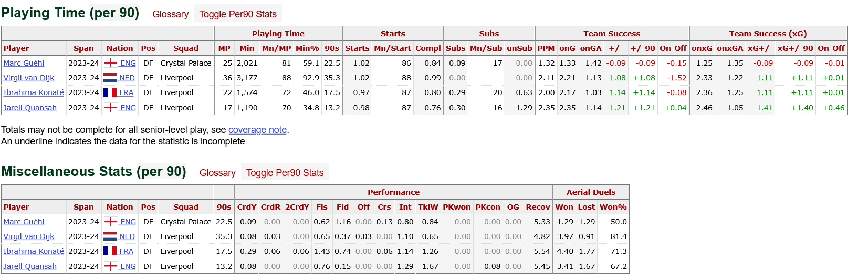The width and height of the screenshot is (868, 279).
Task: Open Virgil van Dijk player page in Playing Time
Action: tap(29, 78)
